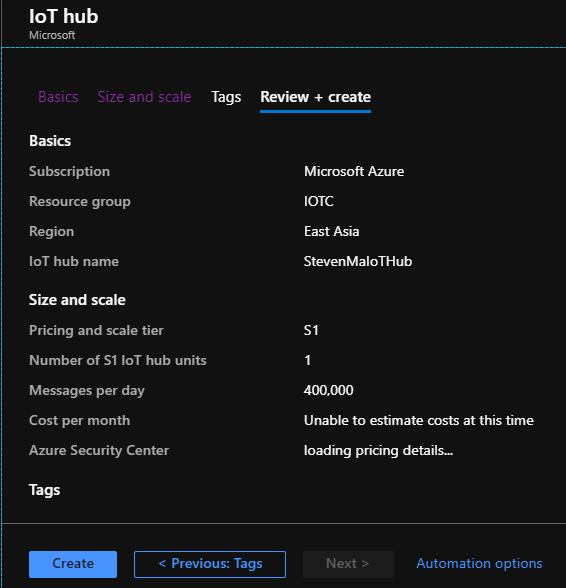566x588 pixels.
Task: Click the S1 pricing tier value
Action: coord(311,330)
